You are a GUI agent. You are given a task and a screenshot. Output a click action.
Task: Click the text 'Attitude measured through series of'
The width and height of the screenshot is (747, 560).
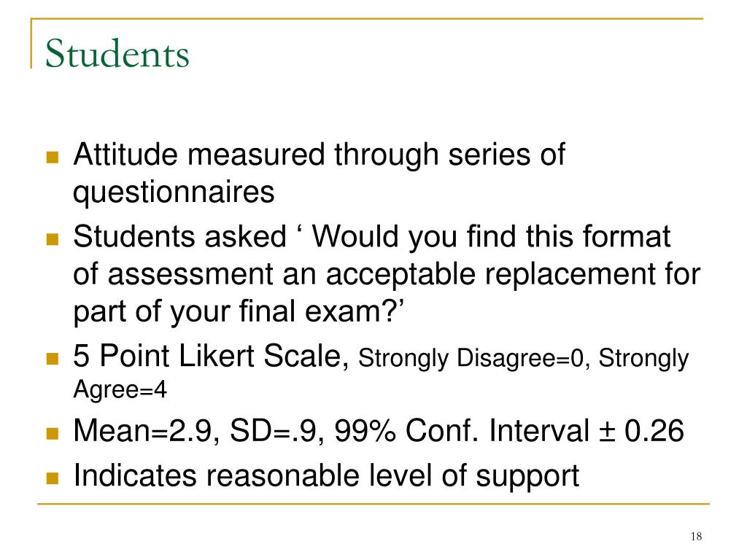320,155
